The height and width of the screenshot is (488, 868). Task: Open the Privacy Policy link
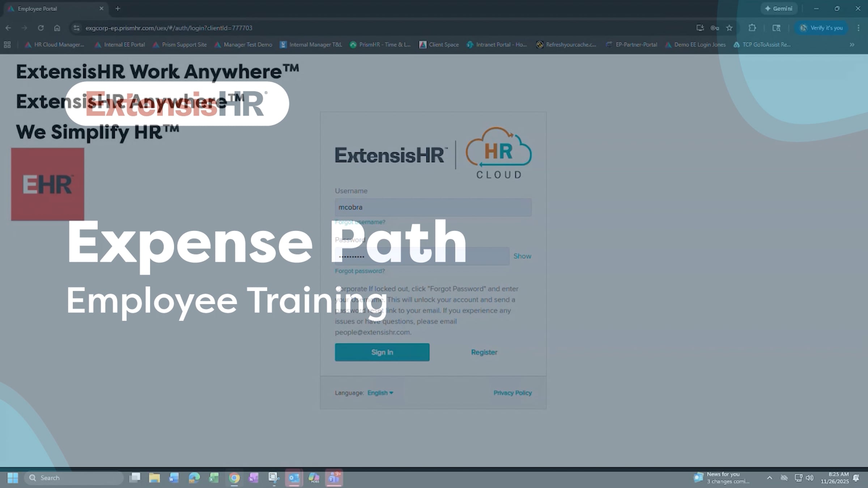(512, 393)
